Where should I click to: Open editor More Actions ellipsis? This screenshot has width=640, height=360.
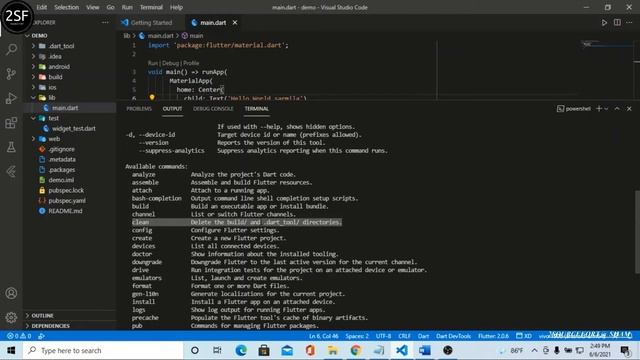(x=629, y=22)
